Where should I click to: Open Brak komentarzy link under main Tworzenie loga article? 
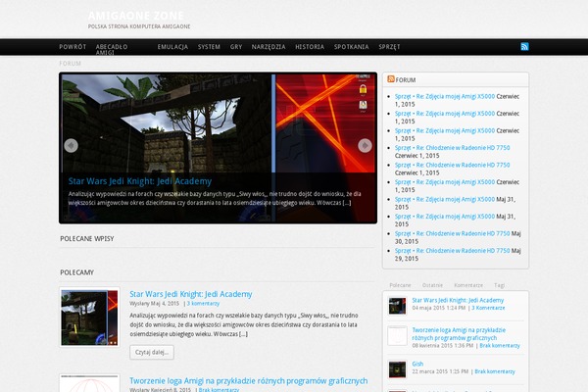(x=219, y=390)
